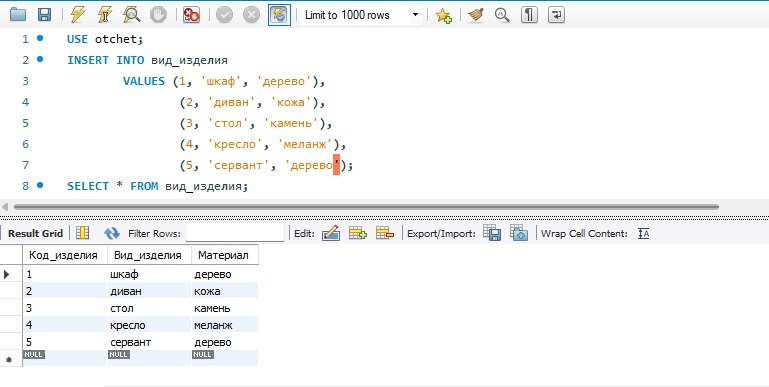
Task: Click NULL cell under Вид_изделия
Action: (149, 358)
